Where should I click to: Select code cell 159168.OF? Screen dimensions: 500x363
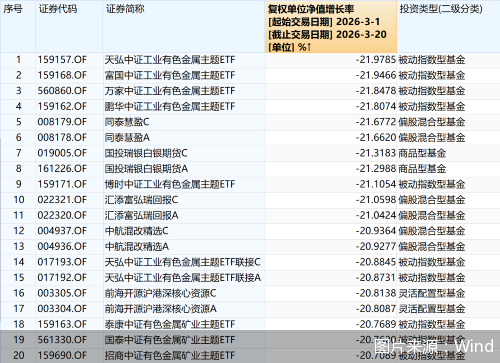point(62,75)
